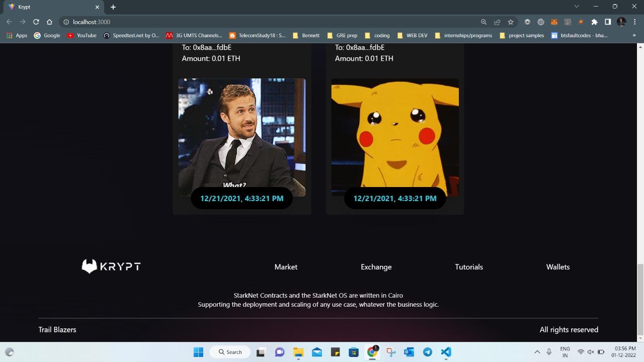Open a new tab with plus button
The width and height of the screenshot is (644, 362).
click(113, 7)
